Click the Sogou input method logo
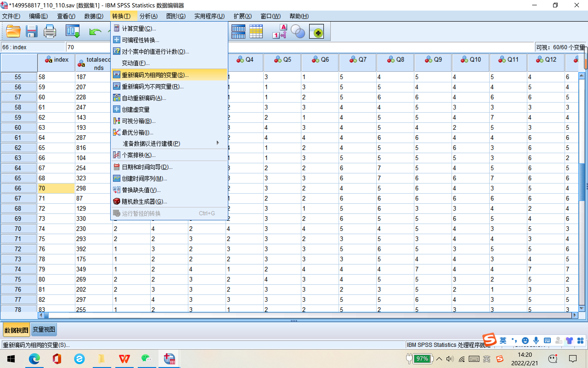 pyautogui.click(x=489, y=339)
